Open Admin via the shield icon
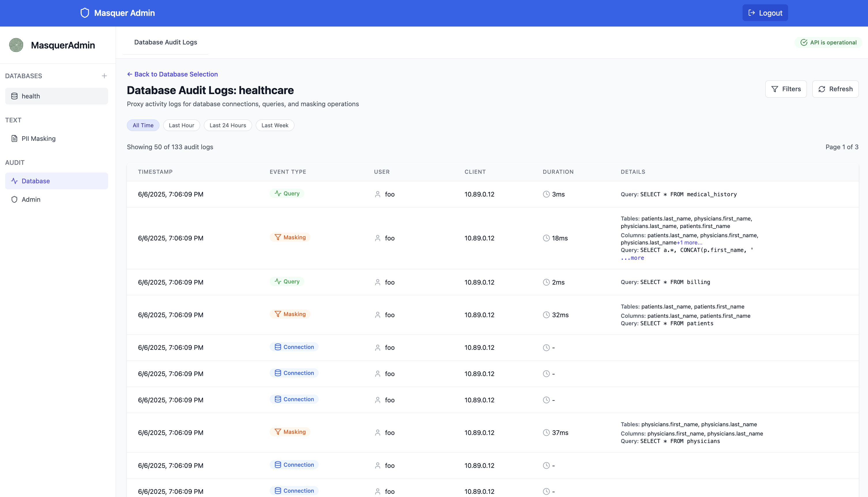 [14, 199]
